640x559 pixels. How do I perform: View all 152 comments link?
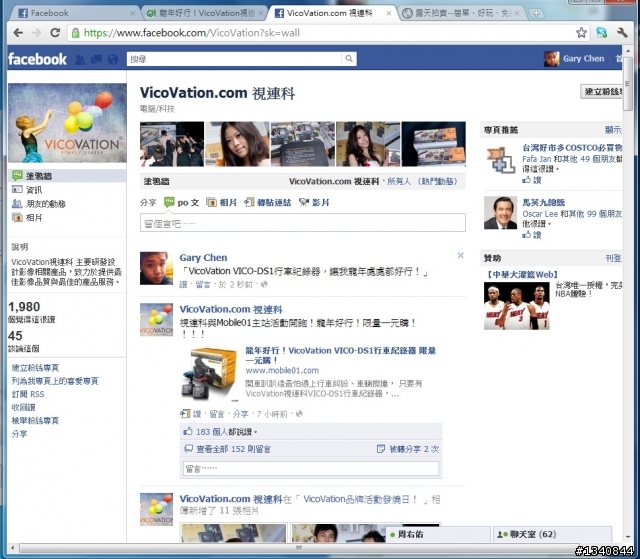click(x=233, y=449)
